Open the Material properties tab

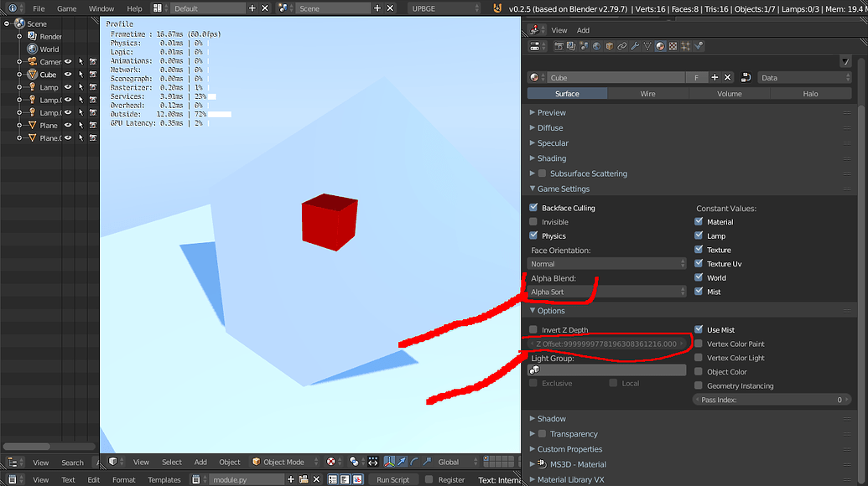[660, 46]
